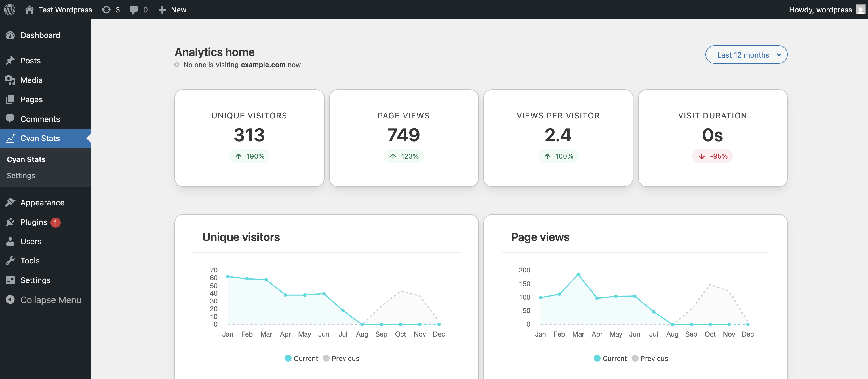Click the WordPress logo in the admin bar
The width and height of the screenshot is (868, 379).
[9, 9]
